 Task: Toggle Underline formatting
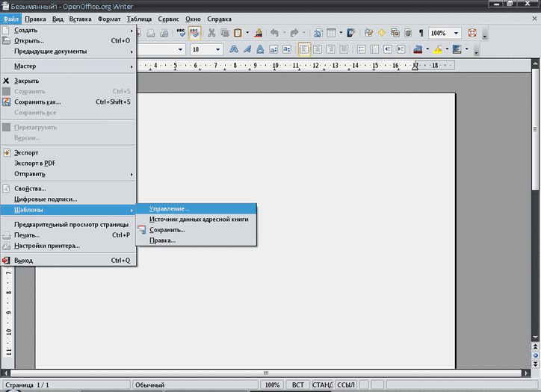pos(260,49)
